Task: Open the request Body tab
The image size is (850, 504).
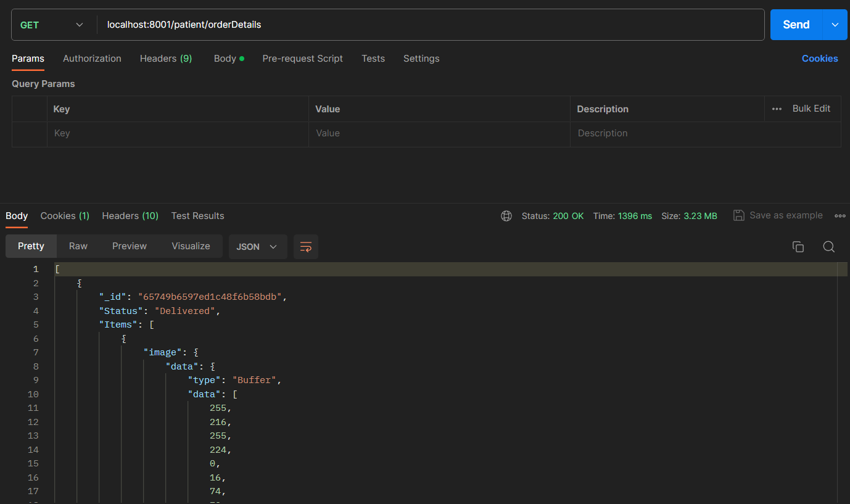Action: pos(229,59)
